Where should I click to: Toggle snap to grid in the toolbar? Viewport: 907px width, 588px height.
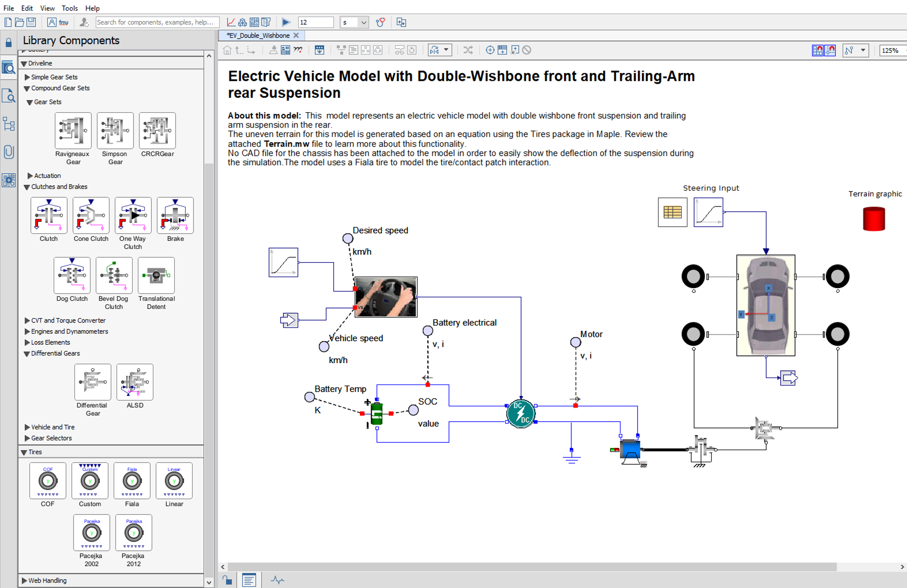(818, 50)
